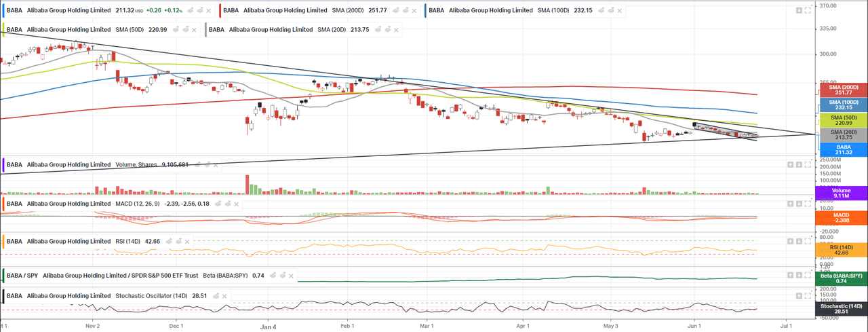Click the MACD -2.388 axis label

tap(842, 218)
